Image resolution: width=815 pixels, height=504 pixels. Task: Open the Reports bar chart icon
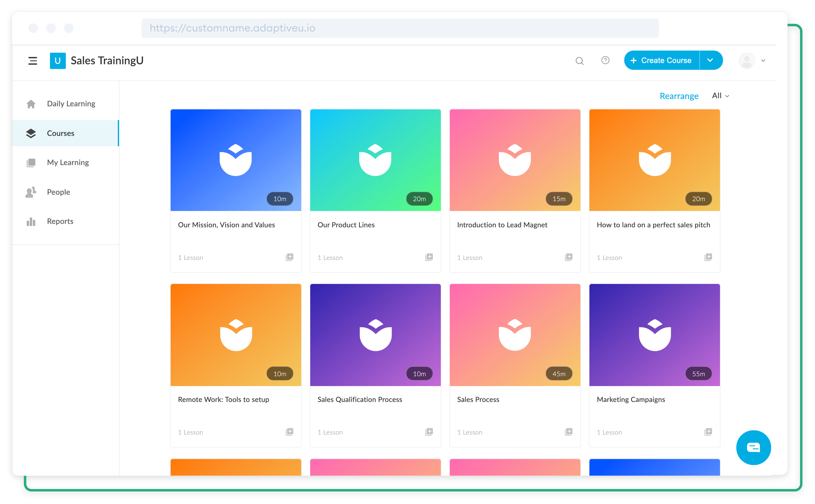point(31,221)
